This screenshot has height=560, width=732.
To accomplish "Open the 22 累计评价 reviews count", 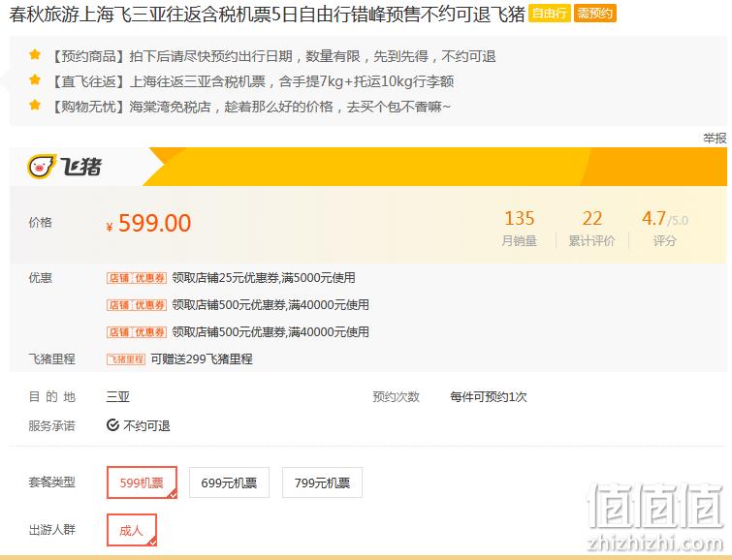I will [x=591, y=229].
